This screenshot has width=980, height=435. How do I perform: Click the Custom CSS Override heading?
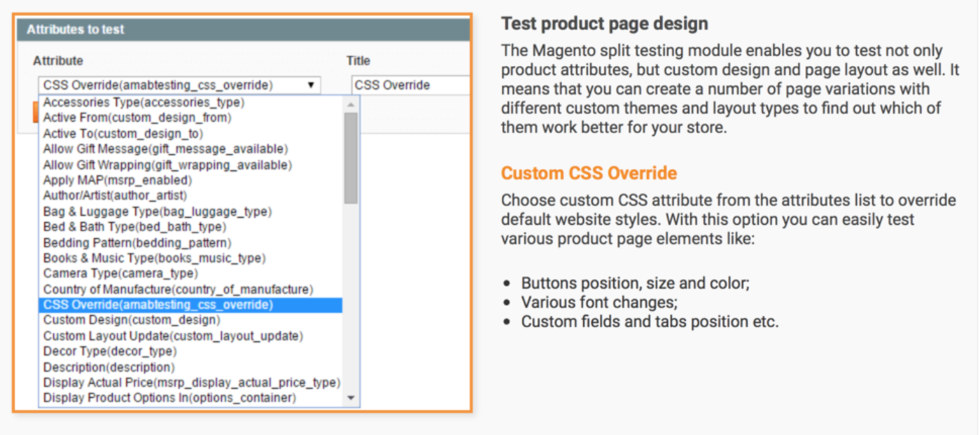[x=589, y=173]
